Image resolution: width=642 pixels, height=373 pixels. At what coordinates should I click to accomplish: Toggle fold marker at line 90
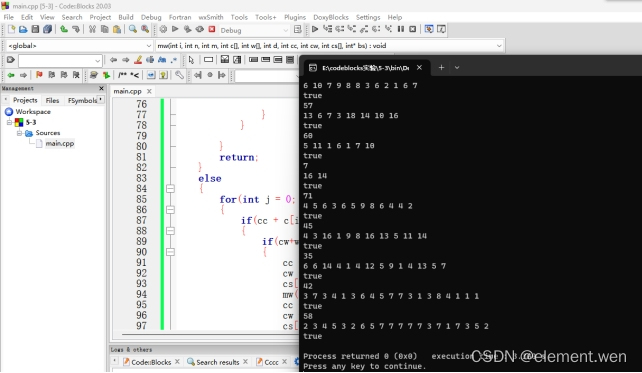pos(170,252)
